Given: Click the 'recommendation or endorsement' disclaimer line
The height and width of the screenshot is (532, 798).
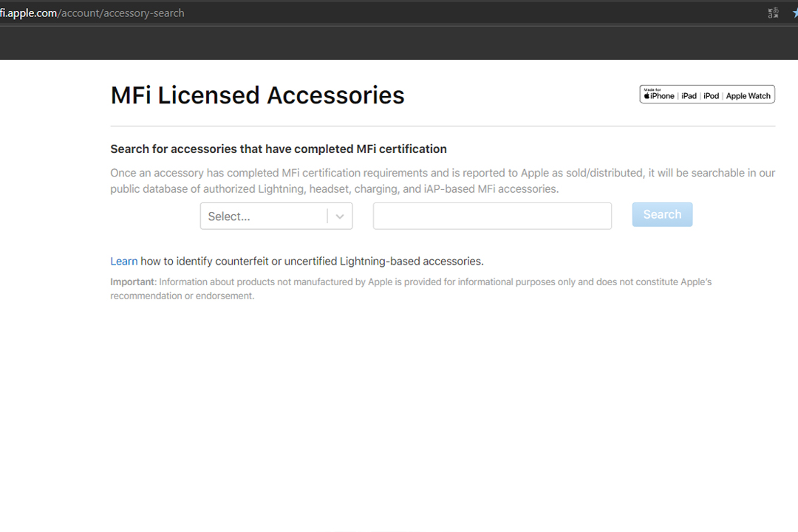Looking at the screenshot, I should [x=182, y=296].
